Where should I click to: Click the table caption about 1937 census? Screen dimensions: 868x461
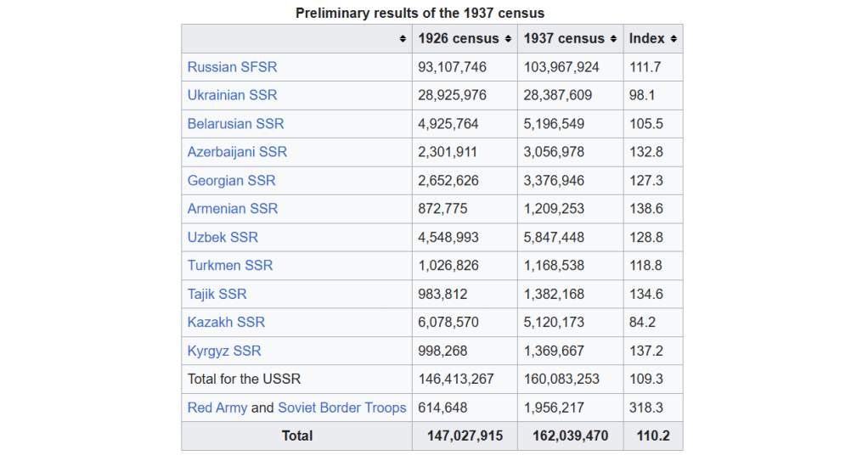pos(420,13)
